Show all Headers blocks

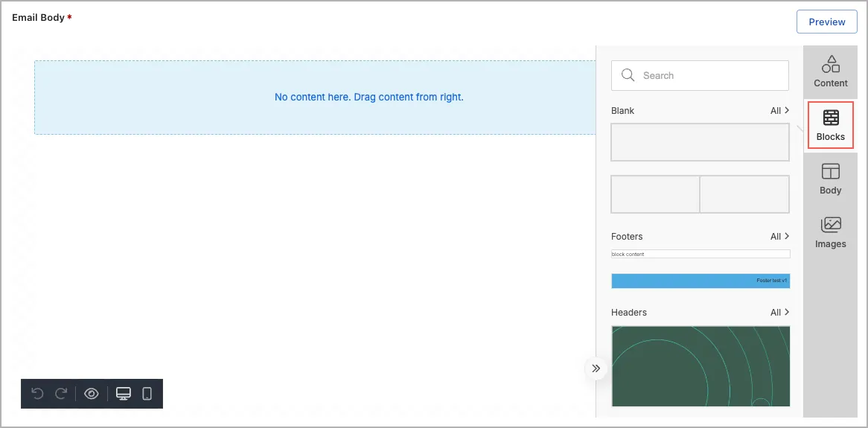(779, 312)
